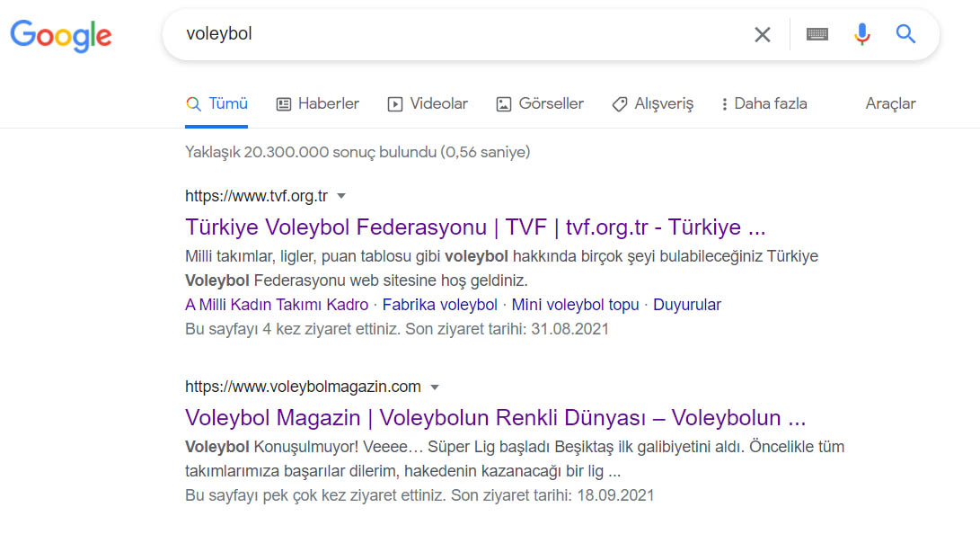The width and height of the screenshot is (980, 534).
Task: Open the Haberler news tab
Action: (x=317, y=104)
